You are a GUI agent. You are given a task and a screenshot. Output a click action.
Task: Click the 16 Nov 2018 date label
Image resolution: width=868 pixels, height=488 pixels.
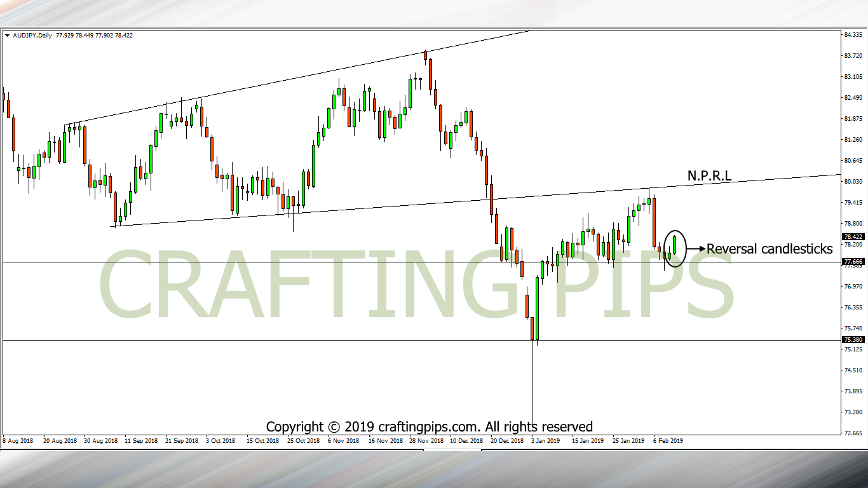[x=385, y=440]
